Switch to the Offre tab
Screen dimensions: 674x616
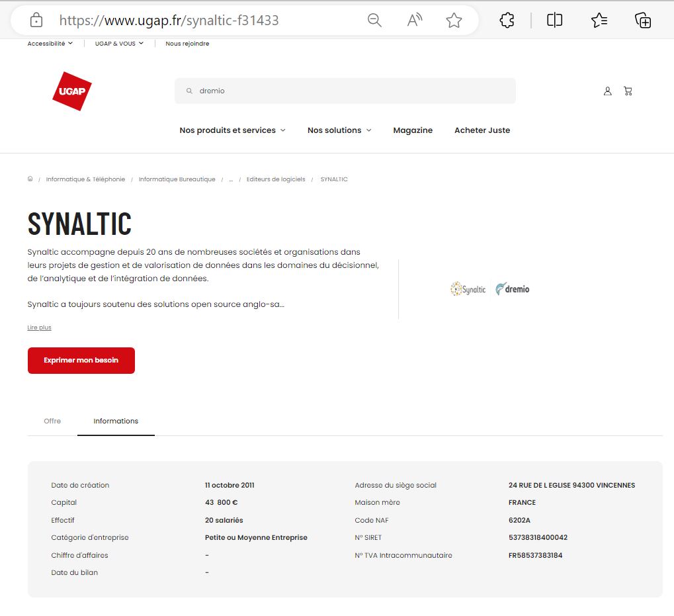pos(52,421)
